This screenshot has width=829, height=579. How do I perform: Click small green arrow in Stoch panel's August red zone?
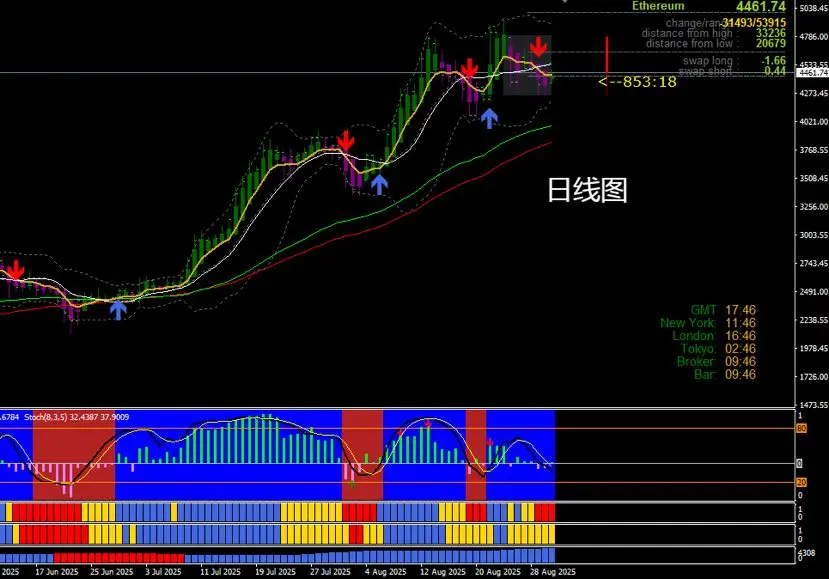pyautogui.click(x=352, y=484)
